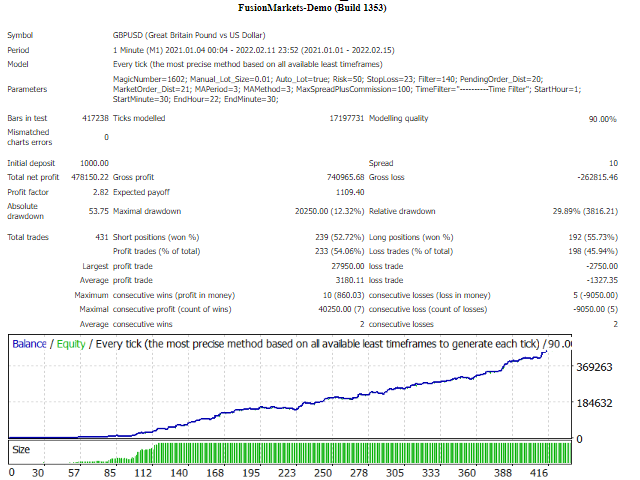
Task: Select the 'Spread' label
Action: tap(381, 163)
